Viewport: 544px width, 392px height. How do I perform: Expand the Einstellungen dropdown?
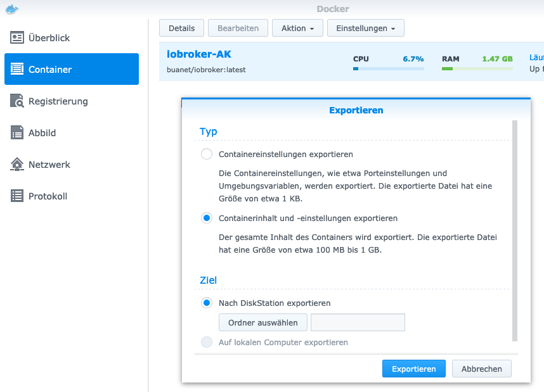pos(365,28)
